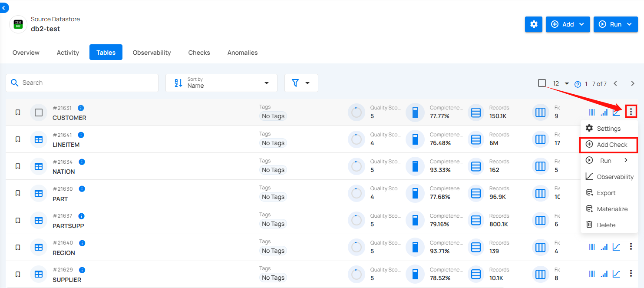Image resolution: width=644 pixels, height=288 pixels.
Task: Click the bar signal icon on REGION row
Action: [x=604, y=247]
